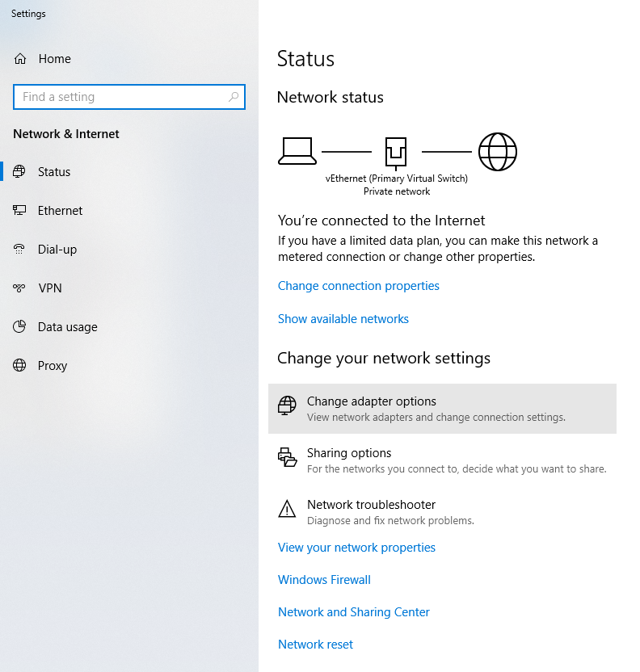The width and height of the screenshot is (640, 672).
Task: Focus the Find a setting search box
Action: coord(121,97)
